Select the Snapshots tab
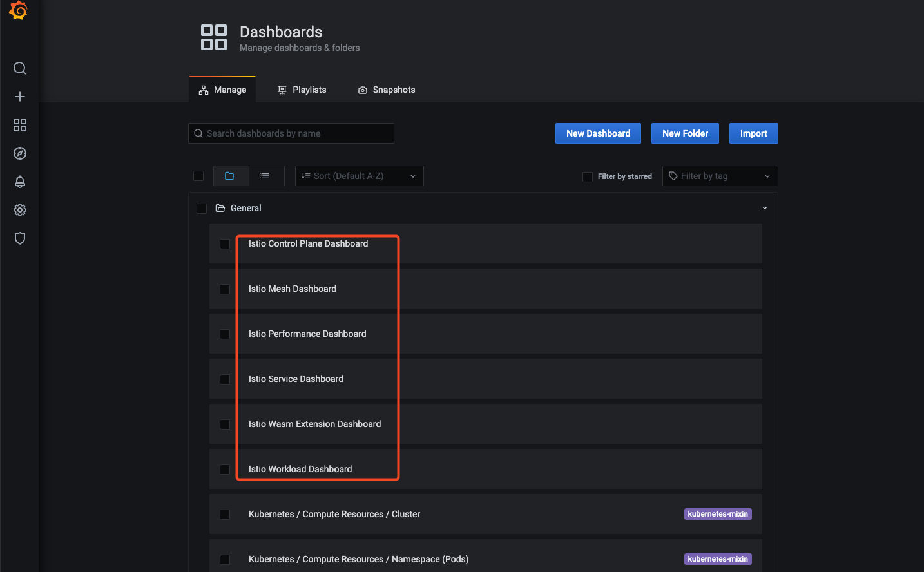 coord(387,90)
